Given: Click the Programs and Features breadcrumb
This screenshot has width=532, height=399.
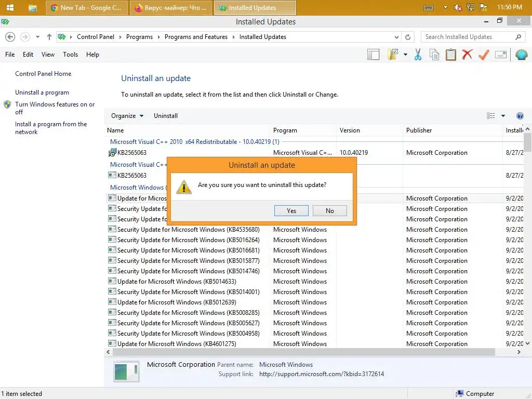Looking at the screenshot, I should (x=196, y=37).
